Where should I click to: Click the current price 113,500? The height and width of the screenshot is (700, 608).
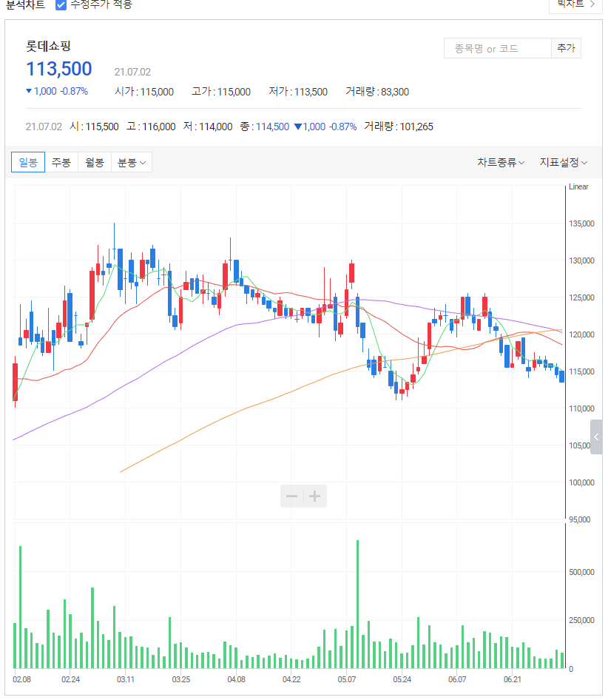click(x=59, y=69)
